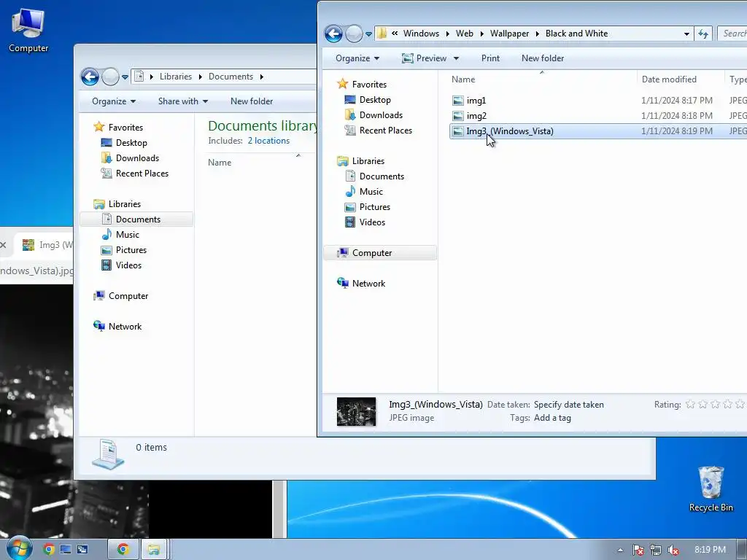Open Windows Explorer taskbar button

click(153, 550)
